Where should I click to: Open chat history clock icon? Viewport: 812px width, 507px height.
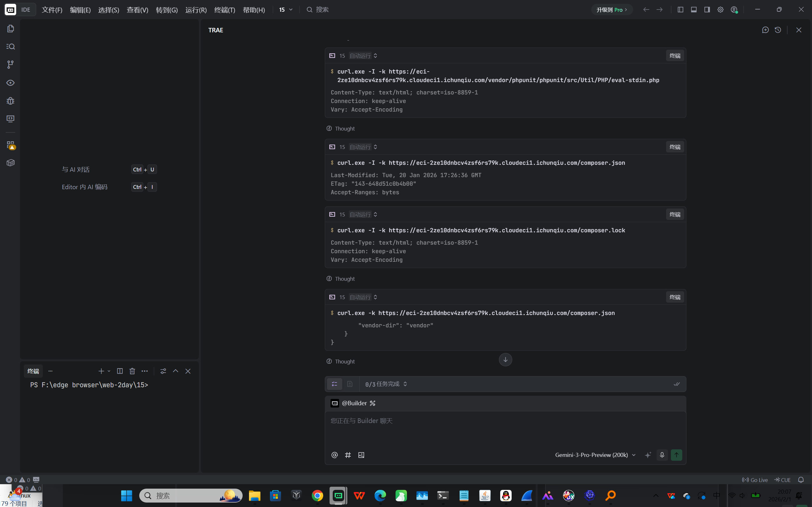[x=778, y=30]
